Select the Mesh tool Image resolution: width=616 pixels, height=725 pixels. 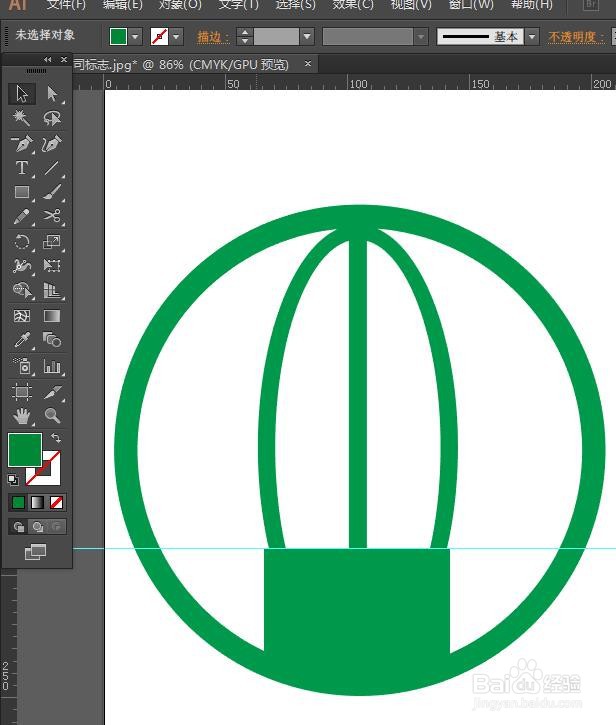[22, 316]
